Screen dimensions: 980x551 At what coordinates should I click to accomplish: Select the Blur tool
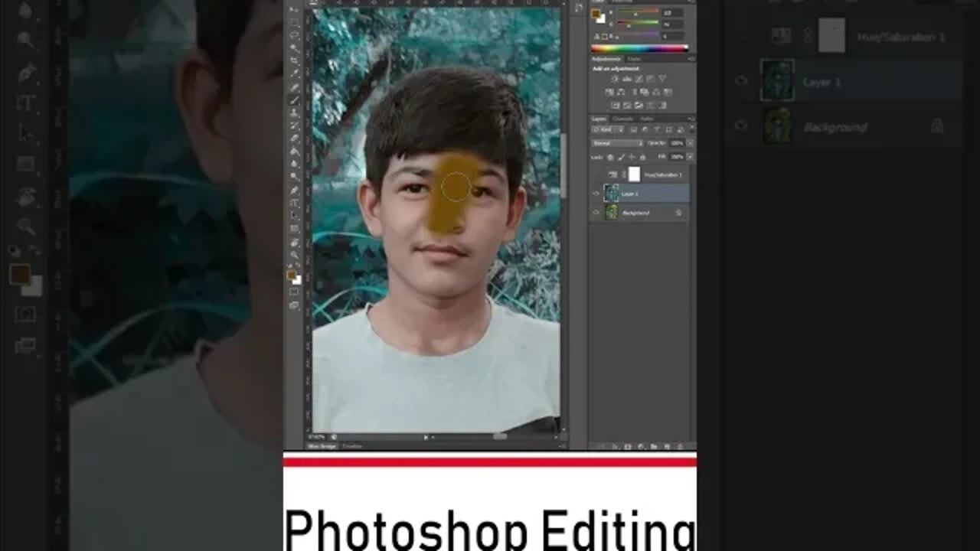[x=294, y=165]
